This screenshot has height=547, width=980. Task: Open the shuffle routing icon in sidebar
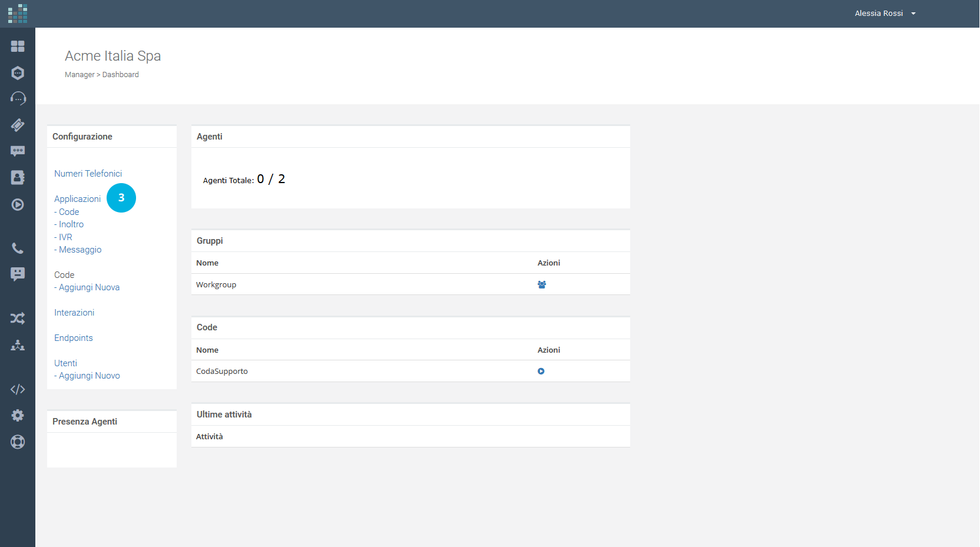(18, 319)
